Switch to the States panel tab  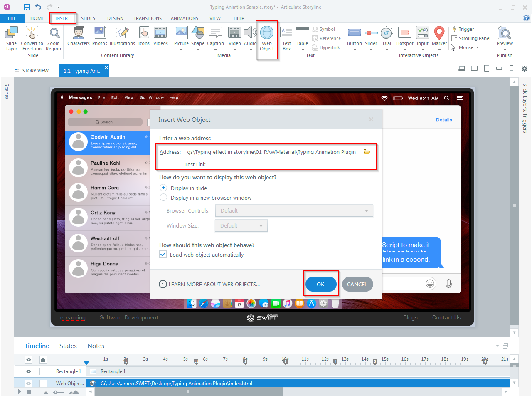tap(68, 346)
